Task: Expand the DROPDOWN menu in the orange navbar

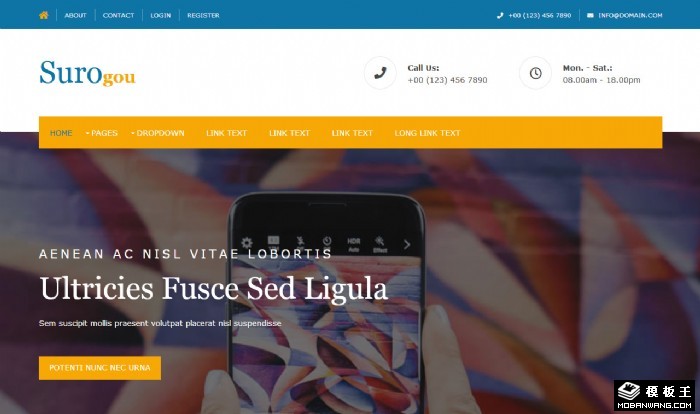Action: [x=158, y=133]
